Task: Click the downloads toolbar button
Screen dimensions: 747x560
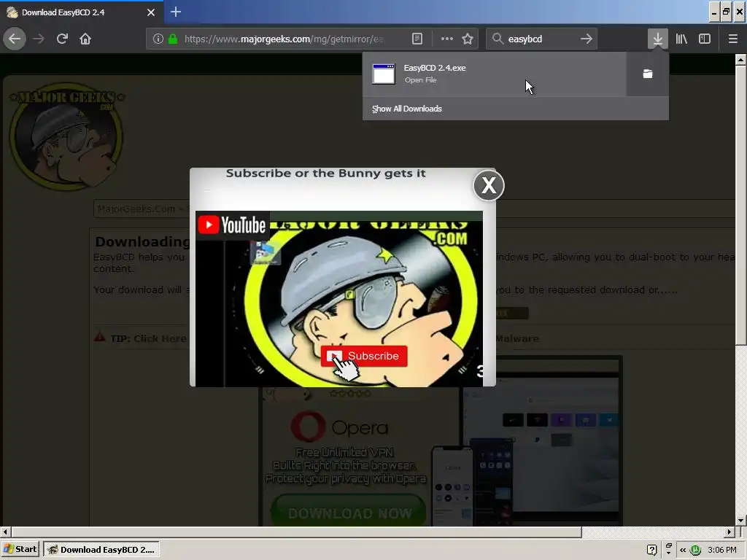Action: click(658, 39)
